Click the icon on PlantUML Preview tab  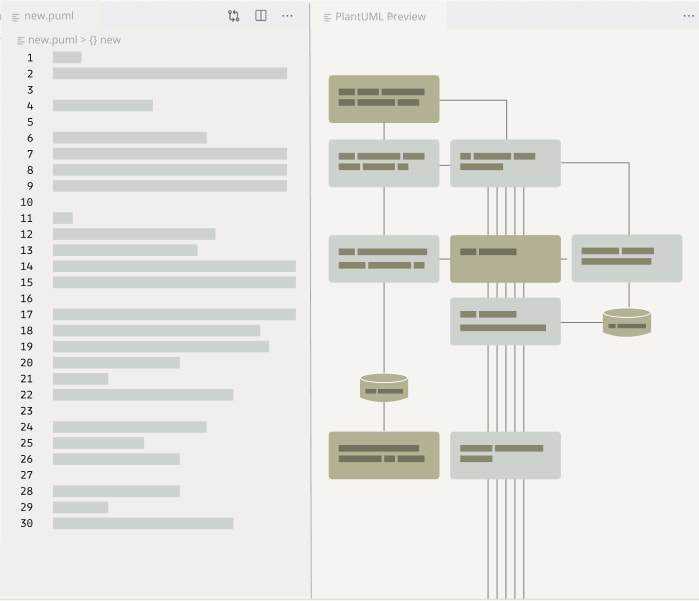click(x=328, y=17)
